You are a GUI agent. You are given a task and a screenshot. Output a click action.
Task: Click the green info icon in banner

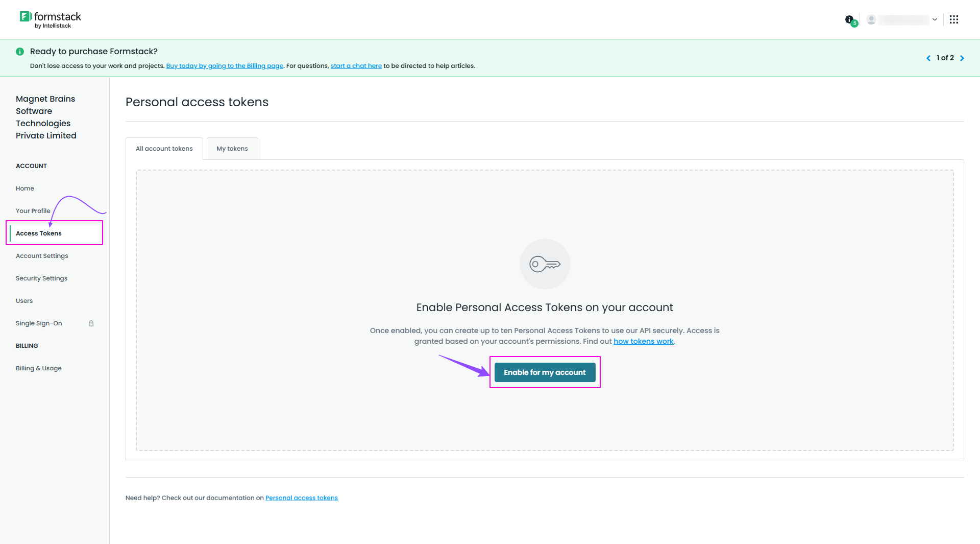(x=20, y=52)
